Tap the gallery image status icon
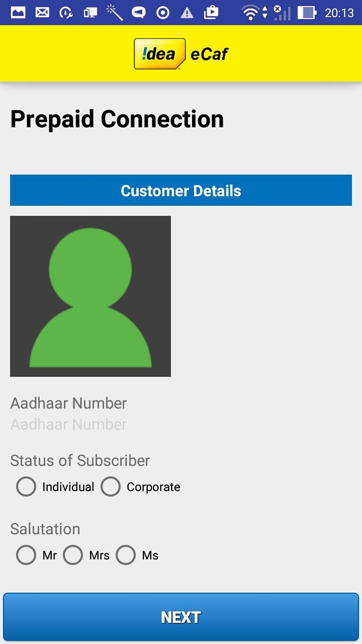 point(18,13)
